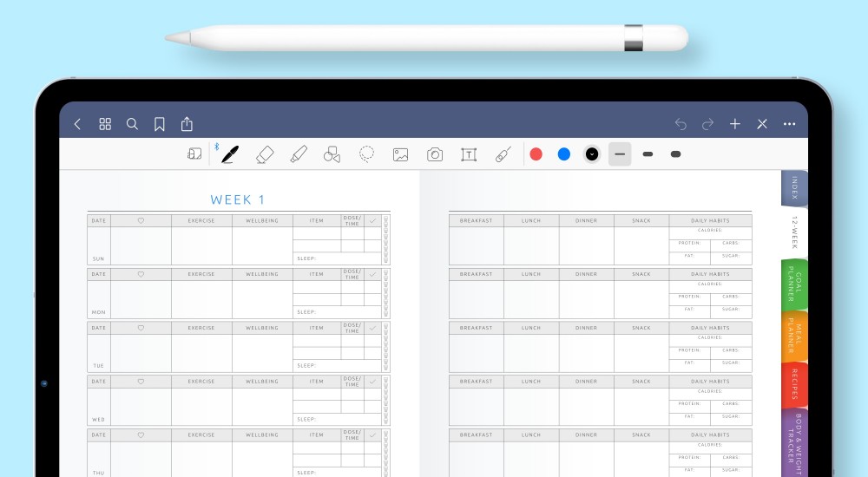Mark the top water glass in SUN row
The image size is (868, 477).
386,219
